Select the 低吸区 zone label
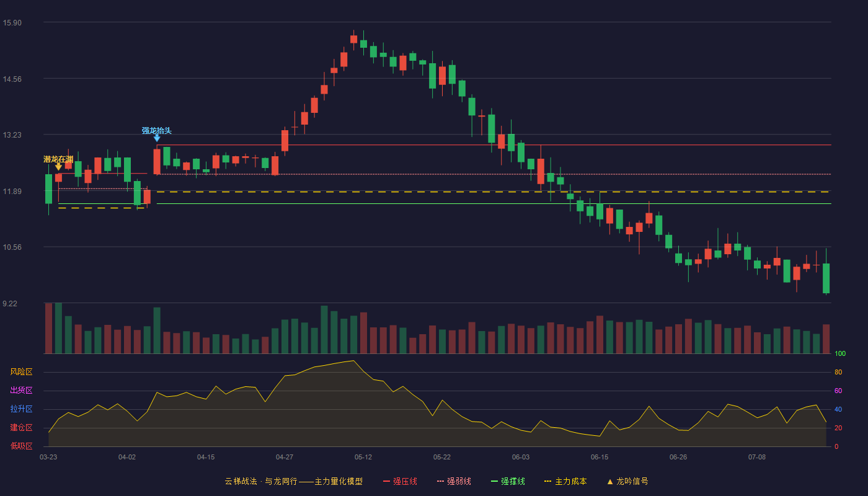Viewport: 868px width, 496px height. [22, 446]
